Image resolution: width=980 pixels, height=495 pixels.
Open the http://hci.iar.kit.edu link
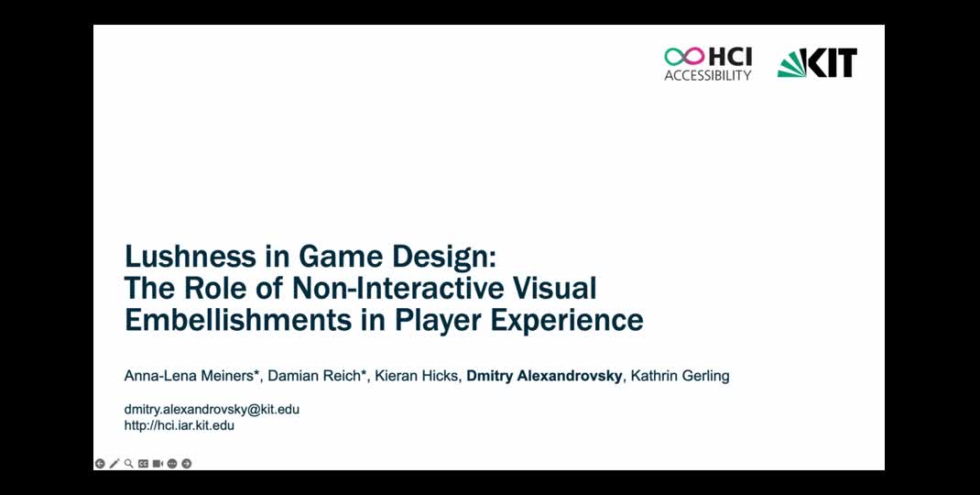[x=180, y=425]
